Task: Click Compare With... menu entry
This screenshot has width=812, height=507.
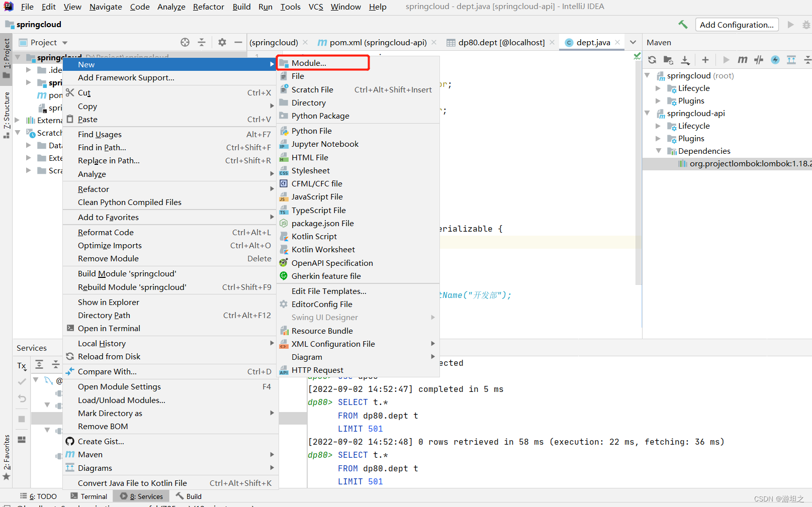Action: tap(170, 371)
